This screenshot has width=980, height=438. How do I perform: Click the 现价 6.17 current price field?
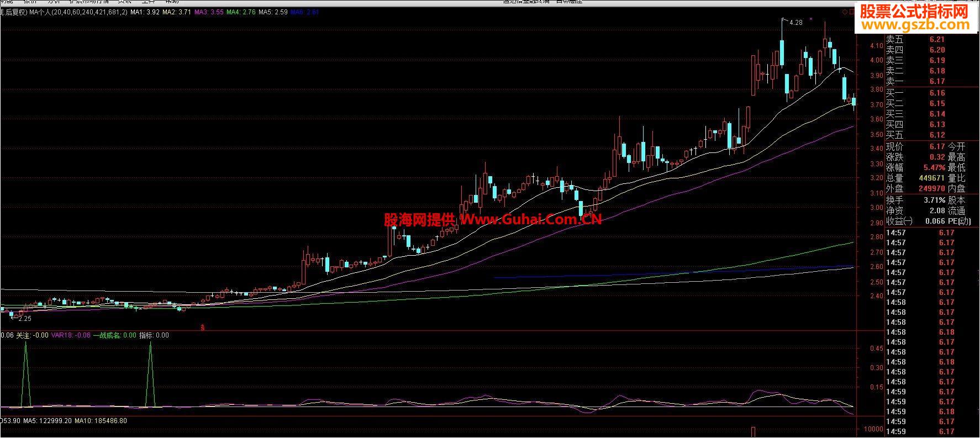click(916, 146)
